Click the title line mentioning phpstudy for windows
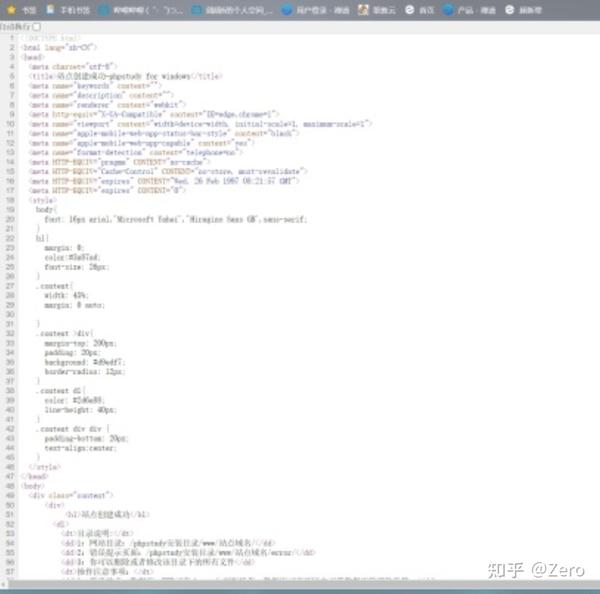Image resolution: width=600 pixels, height=594 pixels. click(126, 76)
